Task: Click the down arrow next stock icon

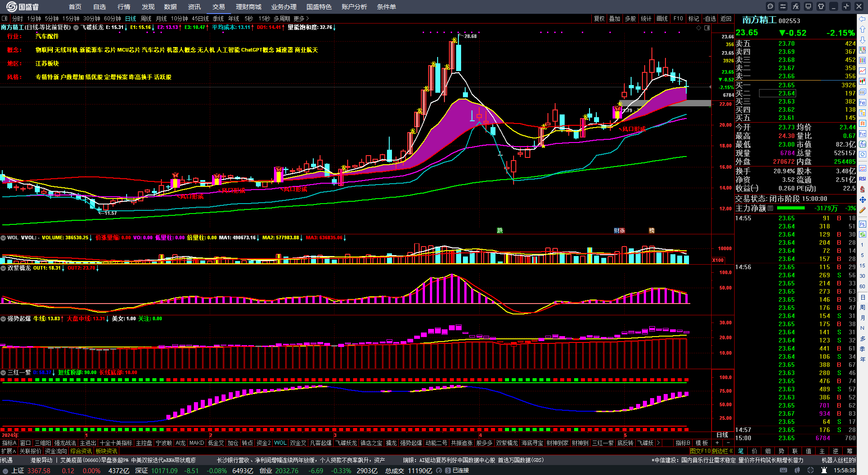Action: [x=863, y=40]
